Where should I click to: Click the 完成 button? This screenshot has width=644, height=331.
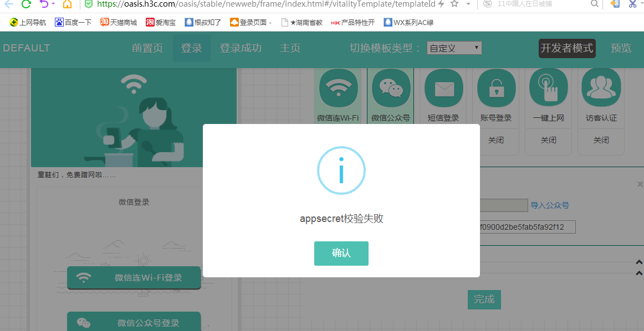[x=484, y=299]
